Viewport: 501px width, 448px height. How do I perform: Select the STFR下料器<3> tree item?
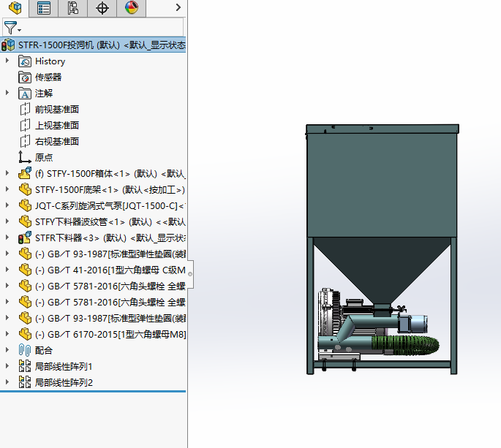pos(110,238)
